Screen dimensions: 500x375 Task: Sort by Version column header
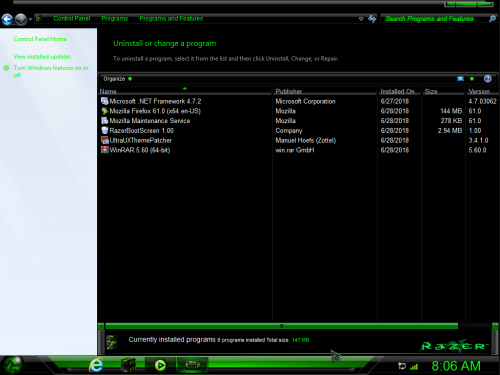point(483,91)
